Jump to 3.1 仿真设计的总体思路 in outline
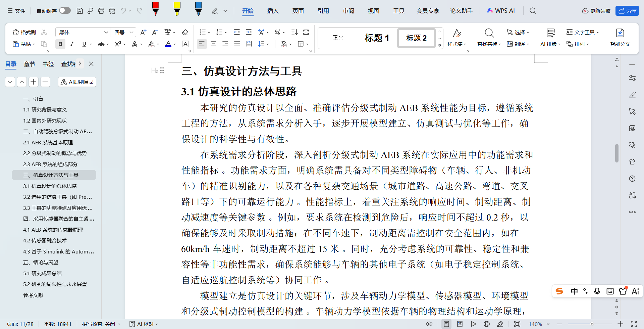The height and width of the screenshot is (329, 644). [50, 186]
